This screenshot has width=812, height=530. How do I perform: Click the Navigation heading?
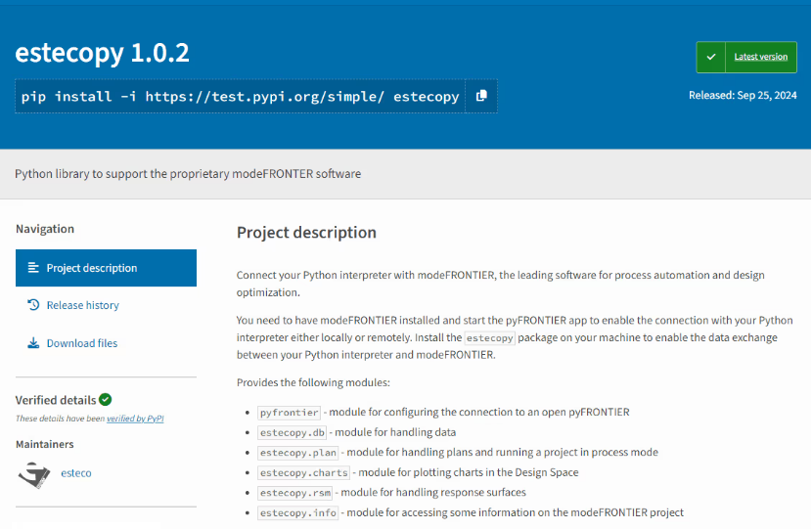tap(45, 229)
